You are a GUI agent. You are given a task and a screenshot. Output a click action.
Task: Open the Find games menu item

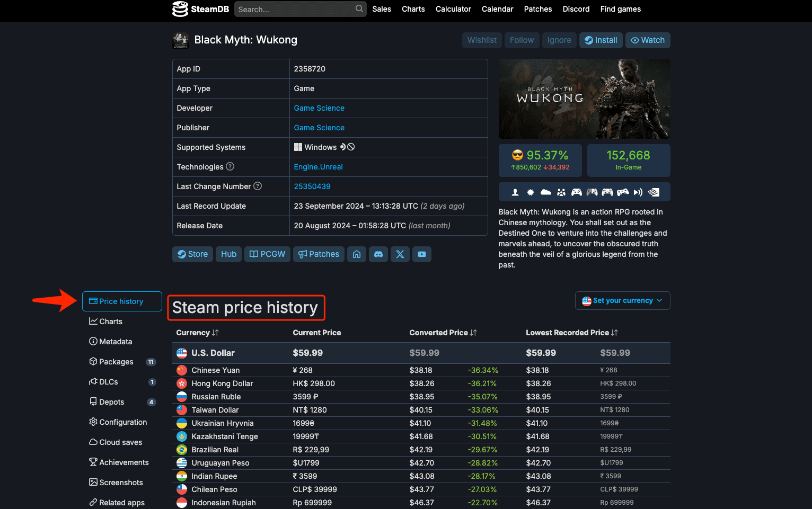tap(620, 9)
